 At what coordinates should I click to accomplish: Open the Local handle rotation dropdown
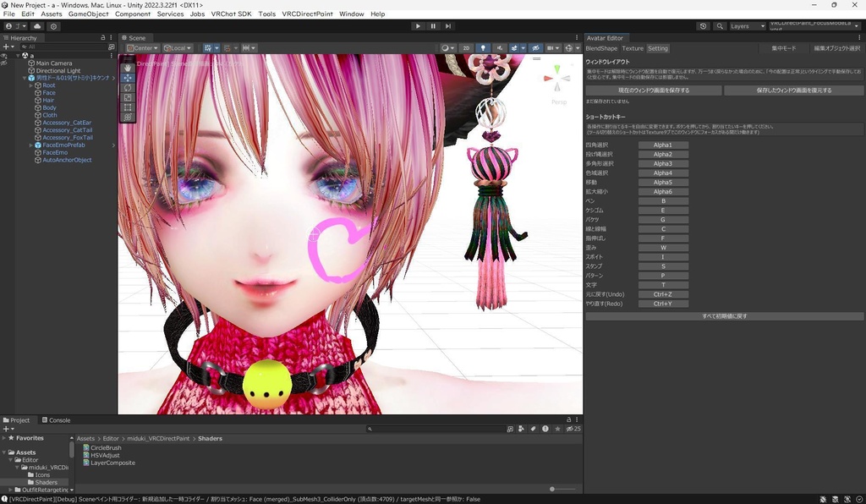tap(178, 48)
